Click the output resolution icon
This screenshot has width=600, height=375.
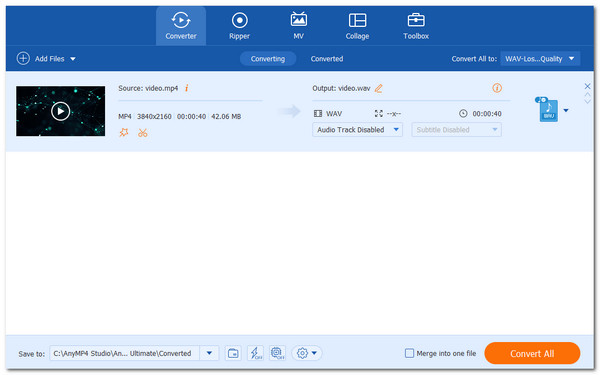coord(379,113)
